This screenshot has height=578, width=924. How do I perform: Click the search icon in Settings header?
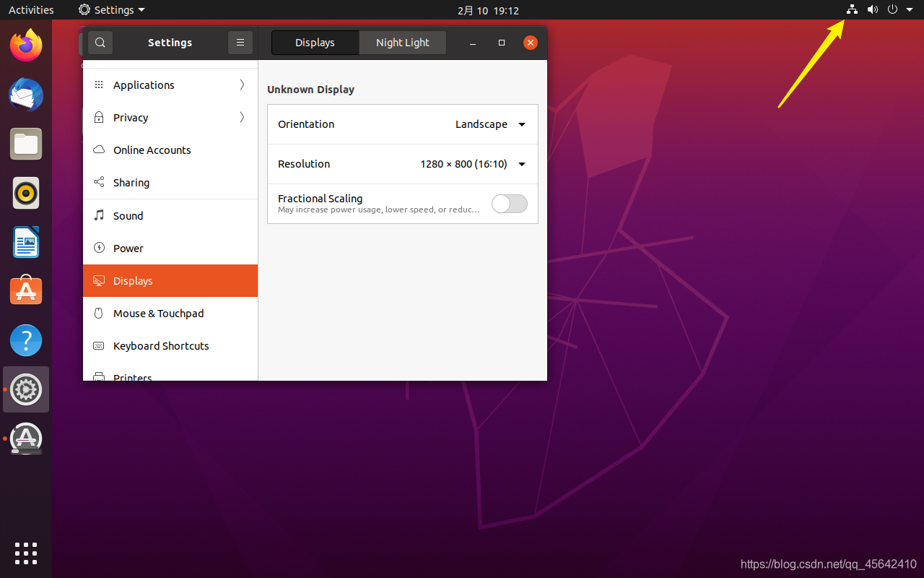100,43
